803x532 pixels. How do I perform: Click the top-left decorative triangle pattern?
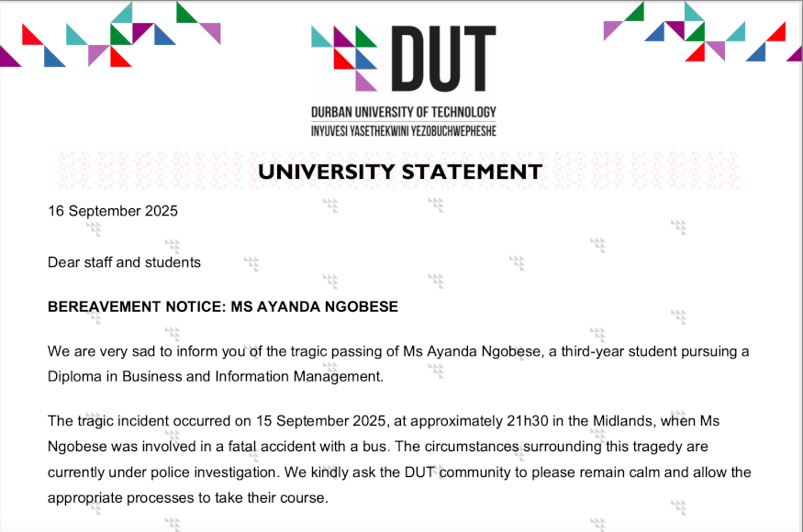(110, 35)
